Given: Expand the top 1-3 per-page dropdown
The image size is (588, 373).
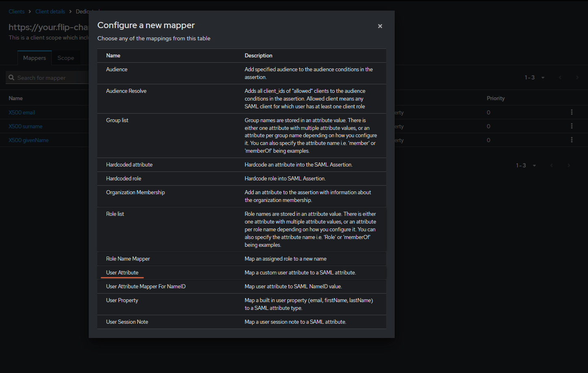Looking at the screenshot, I should (x=535, y=77).
